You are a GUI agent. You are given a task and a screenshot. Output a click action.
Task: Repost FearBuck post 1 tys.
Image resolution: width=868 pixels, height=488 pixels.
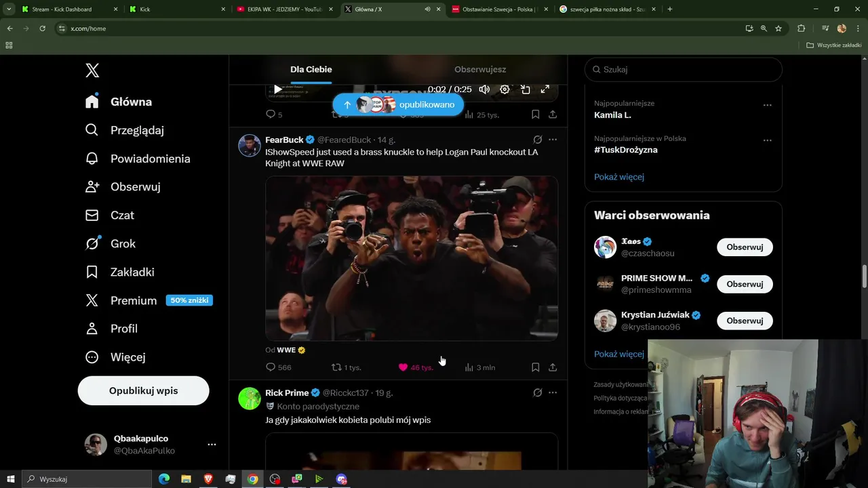point(346,367)
